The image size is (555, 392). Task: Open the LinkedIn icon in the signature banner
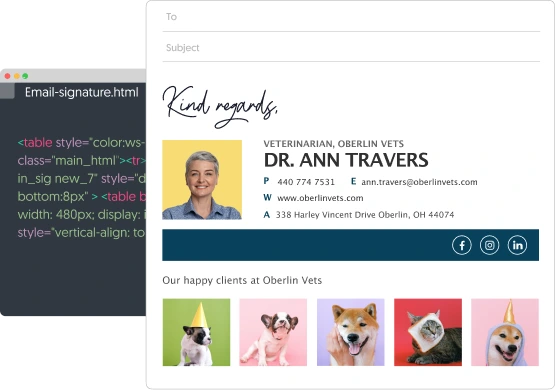tap(517, 245)
